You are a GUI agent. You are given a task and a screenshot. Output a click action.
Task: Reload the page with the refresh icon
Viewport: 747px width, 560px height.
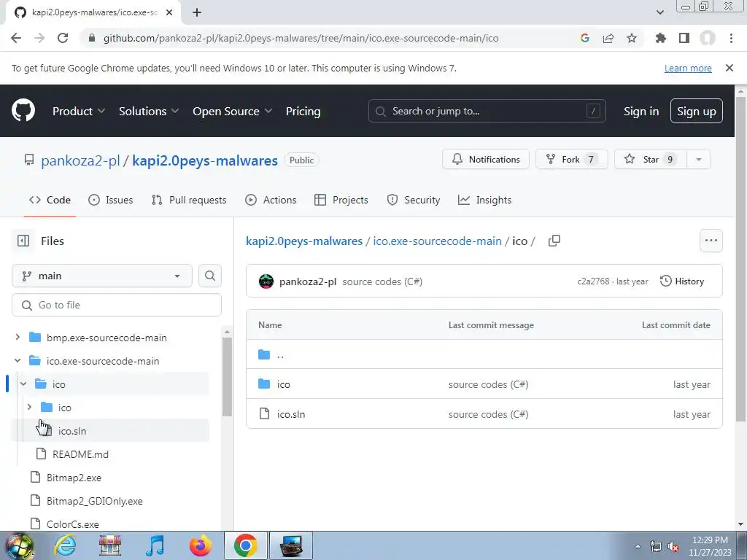[63, 38]
